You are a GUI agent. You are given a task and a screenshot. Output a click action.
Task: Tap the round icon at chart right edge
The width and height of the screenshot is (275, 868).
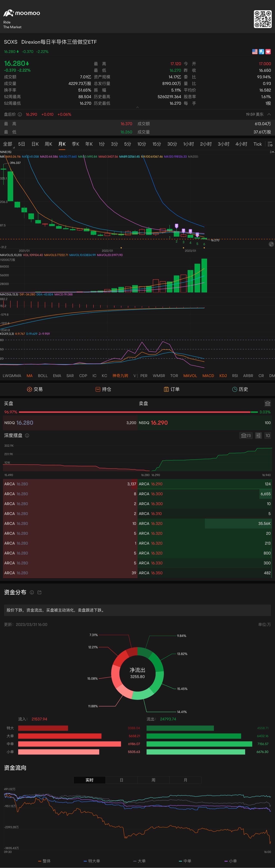271,244
